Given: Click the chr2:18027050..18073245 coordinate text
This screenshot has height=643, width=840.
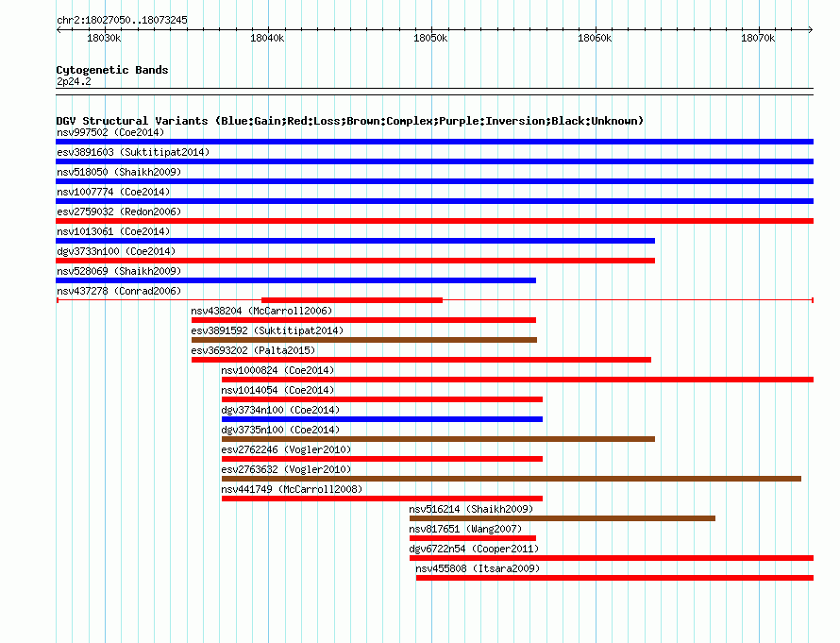Looking at the screenshot, I should coord(122,20).
